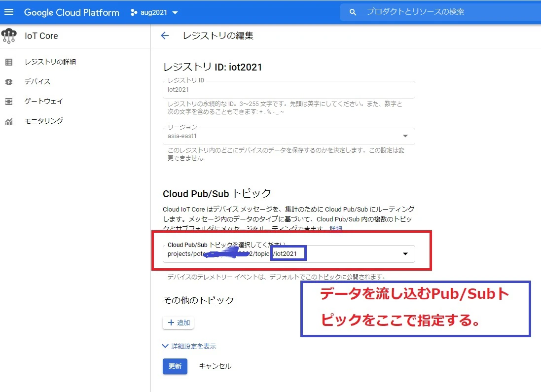Click the region dropdown arrow
The height and width of the screenshot is (392, 541).
click(x=405, y=136)
